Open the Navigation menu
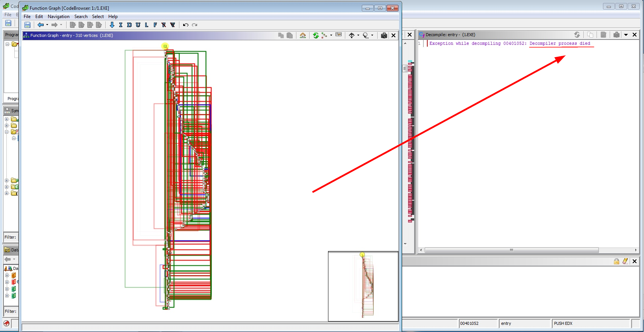 click(x=58, y=17)
